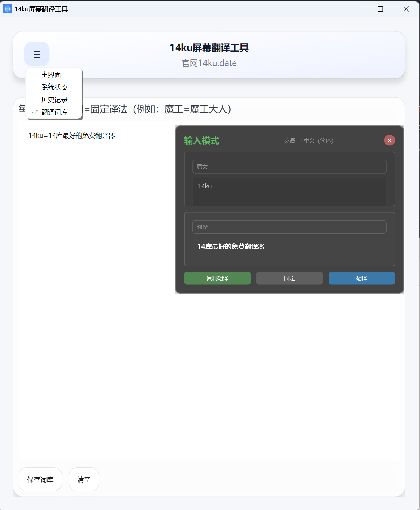Focus the 原文 source text field

pyautogui.click(x=289, y=167)
